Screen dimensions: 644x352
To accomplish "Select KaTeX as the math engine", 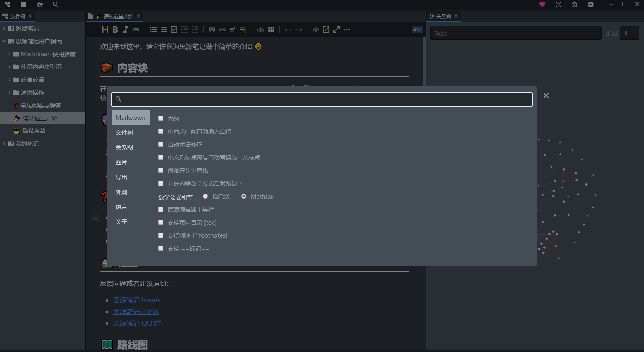I will (x=205, y=196).
